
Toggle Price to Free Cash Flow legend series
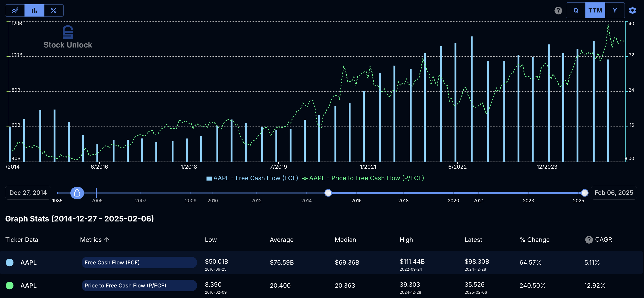point(363,178)
